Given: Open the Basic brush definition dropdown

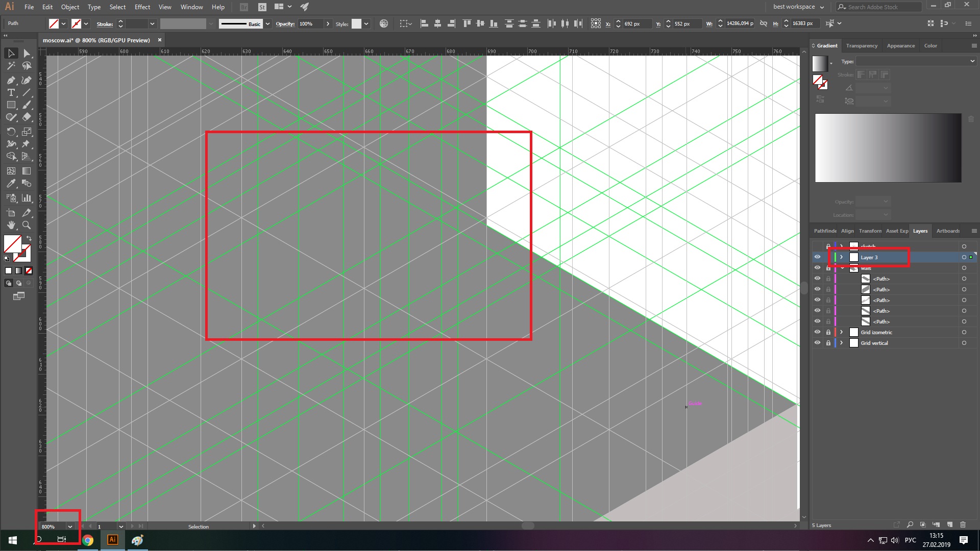Looking at the screenshot, I should click(x=267, y=24).
